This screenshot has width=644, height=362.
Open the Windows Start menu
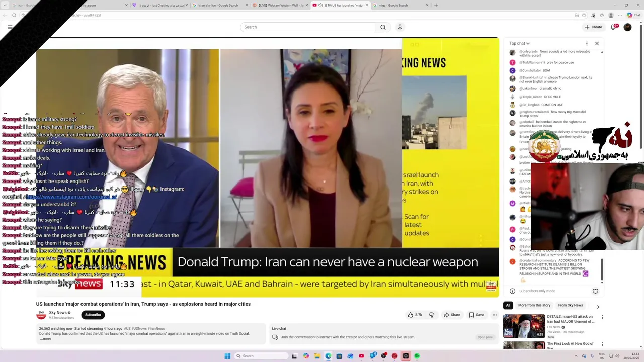point(227,356)
